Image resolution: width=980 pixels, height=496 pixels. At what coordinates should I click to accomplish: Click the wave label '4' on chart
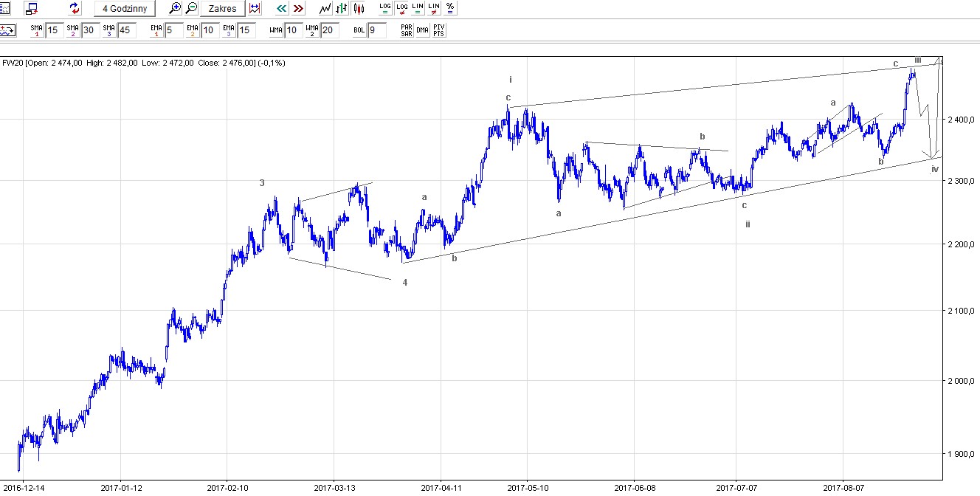pyautogui.click(x=405, y=282)
